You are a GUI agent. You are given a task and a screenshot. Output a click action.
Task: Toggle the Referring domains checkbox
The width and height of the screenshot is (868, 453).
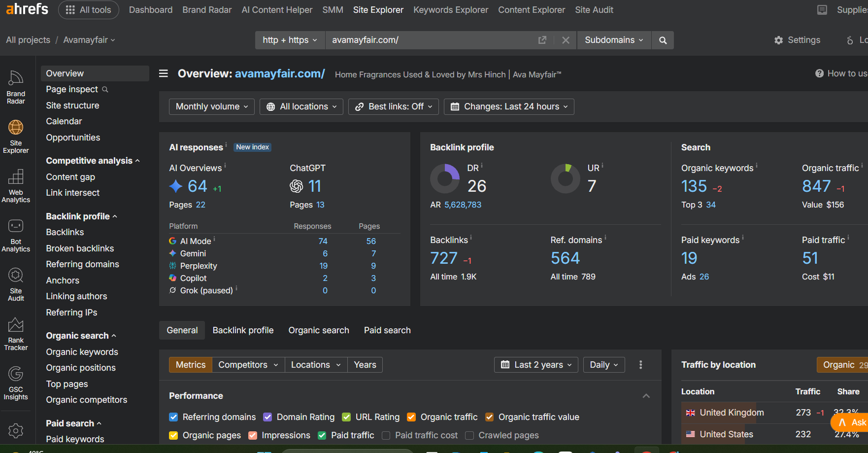(173, 417)
